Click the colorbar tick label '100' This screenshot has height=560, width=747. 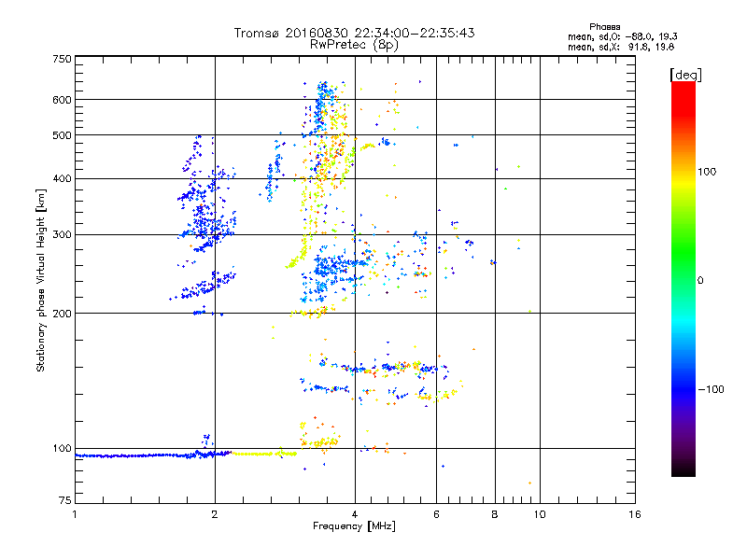coord(707,172)
